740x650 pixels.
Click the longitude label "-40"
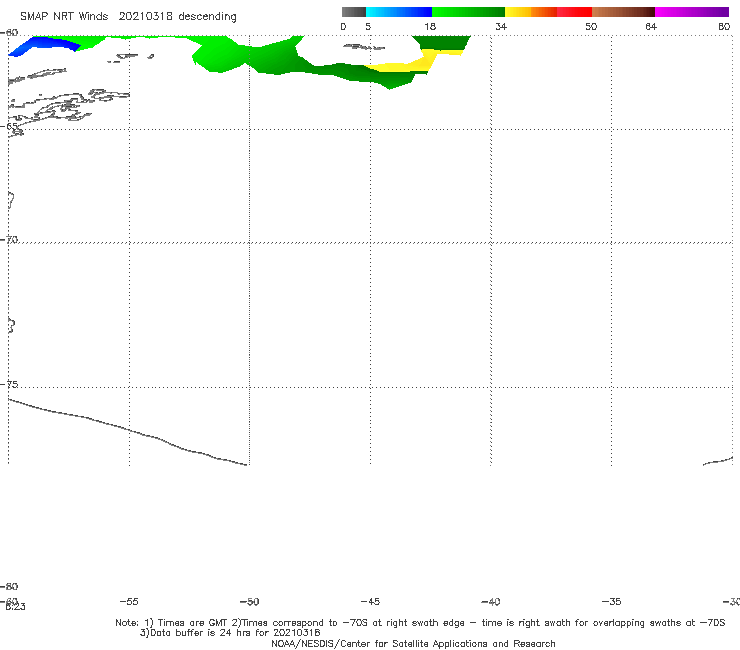click(x=490, y=601)
